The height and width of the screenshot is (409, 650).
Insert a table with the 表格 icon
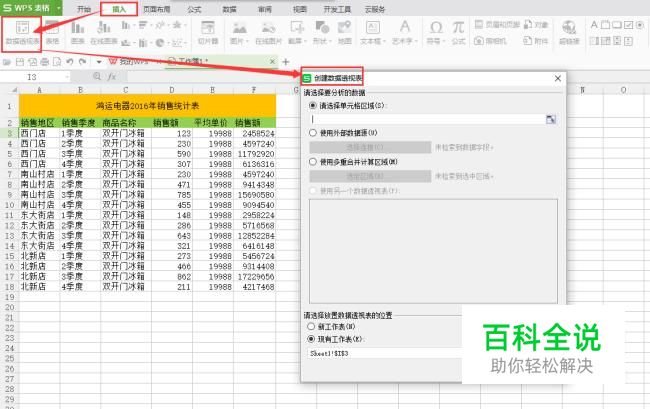(x=52, y=28)
